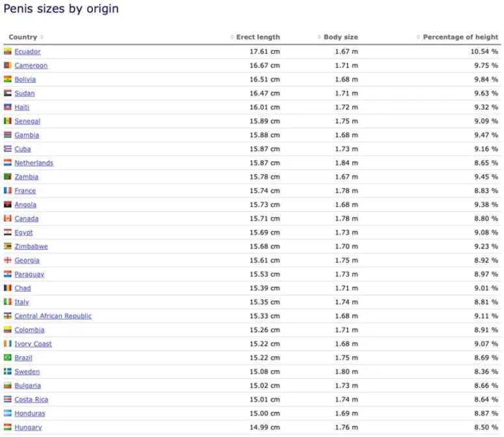Click the Canada flag icon
504x437 pixels.
tap(8, 218)
